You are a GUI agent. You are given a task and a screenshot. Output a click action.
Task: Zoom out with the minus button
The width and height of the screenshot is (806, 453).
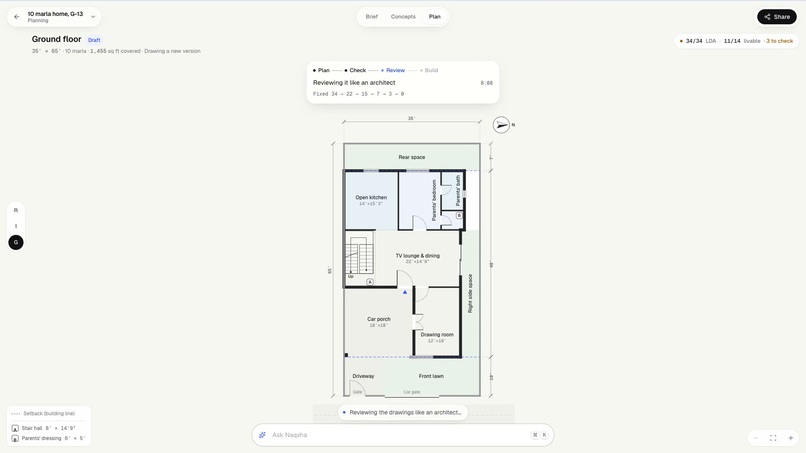(756, 438)
